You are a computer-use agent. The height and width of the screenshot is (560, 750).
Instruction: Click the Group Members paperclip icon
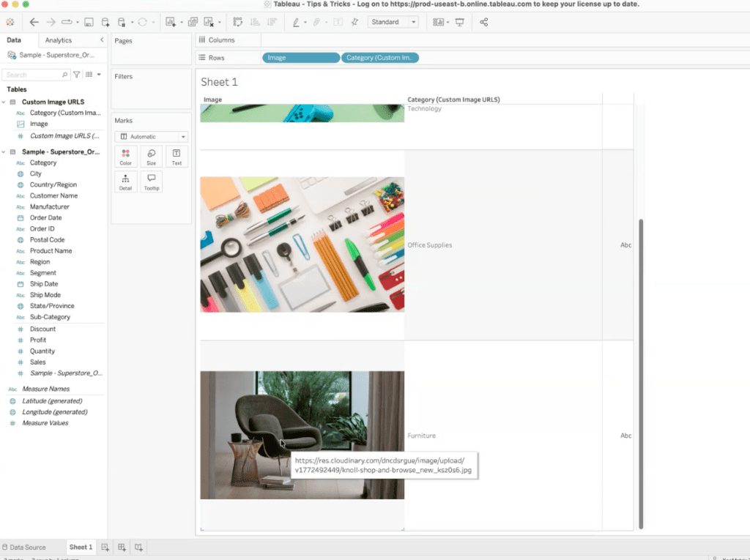point(316,22)
